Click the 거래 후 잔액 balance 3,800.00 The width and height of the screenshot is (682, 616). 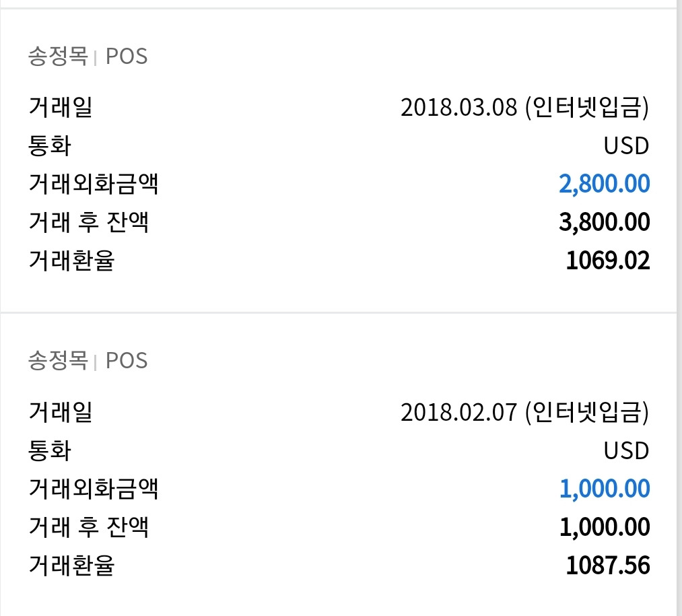pos(604,220)
